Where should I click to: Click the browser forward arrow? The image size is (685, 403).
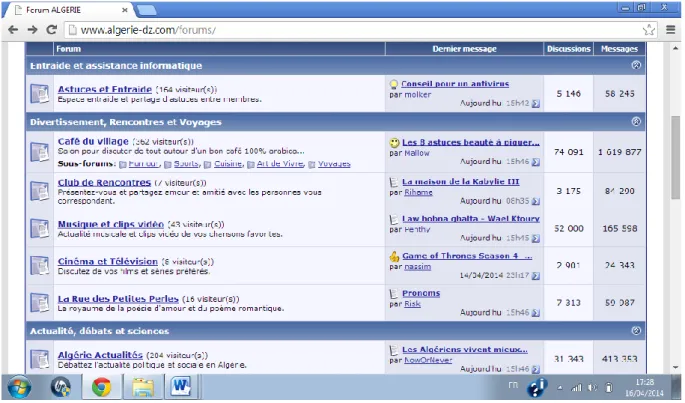[x=32, y=30]
